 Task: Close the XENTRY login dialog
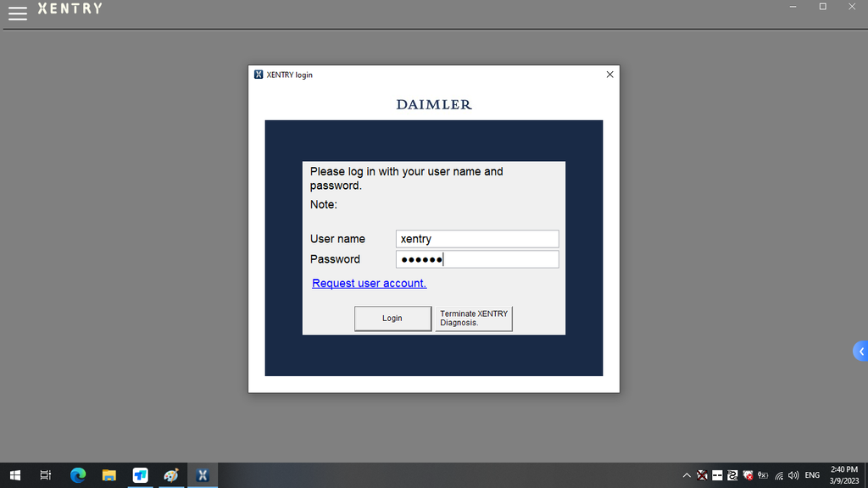click(x=609, y=75)
